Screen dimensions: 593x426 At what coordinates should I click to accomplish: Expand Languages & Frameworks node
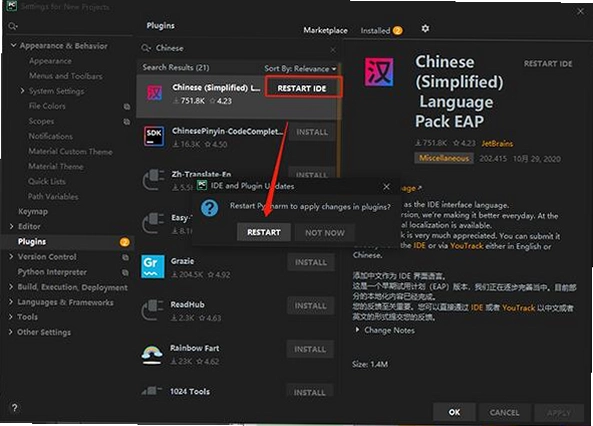pos(11,302)
